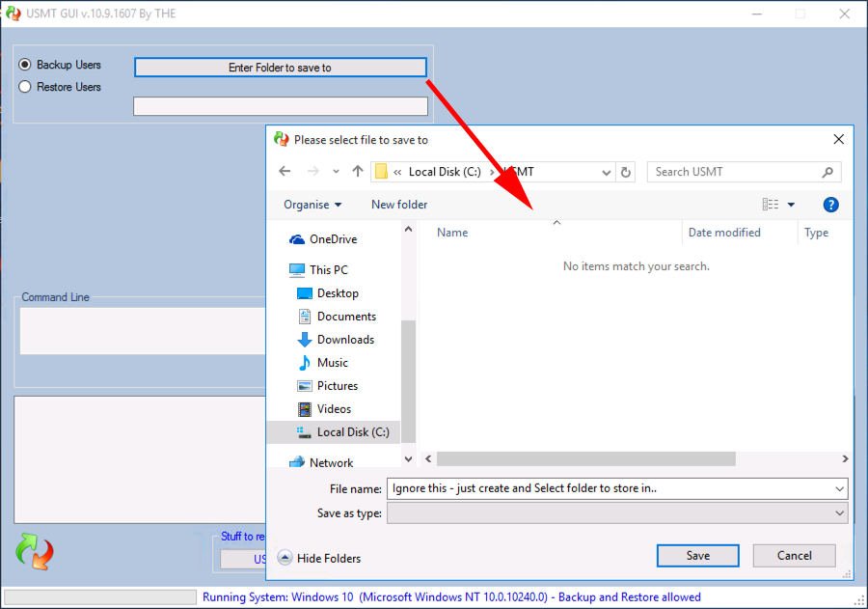This screenshot has height=609, width=868.
Task: Go back in the save dialog
Action: (285, 171)
